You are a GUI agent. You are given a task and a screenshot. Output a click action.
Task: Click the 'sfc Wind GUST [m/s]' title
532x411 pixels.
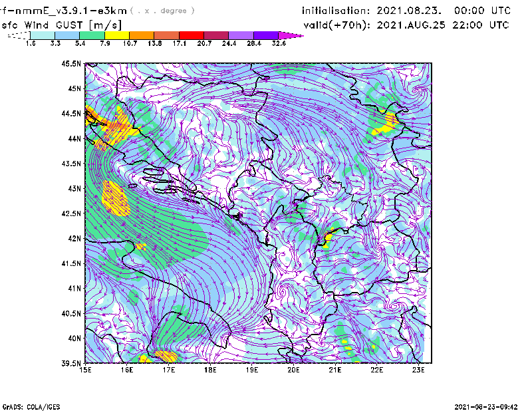[61, 25]
